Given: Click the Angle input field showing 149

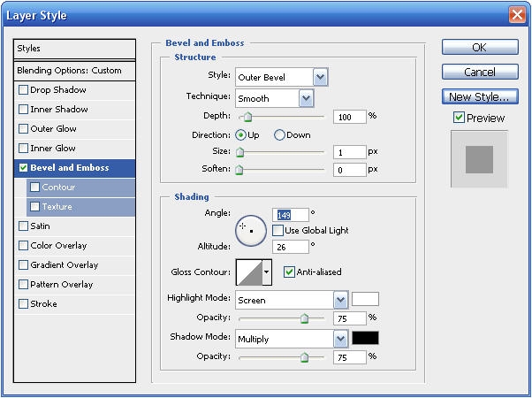Looking at the screenshot, I should coord(291,215).
